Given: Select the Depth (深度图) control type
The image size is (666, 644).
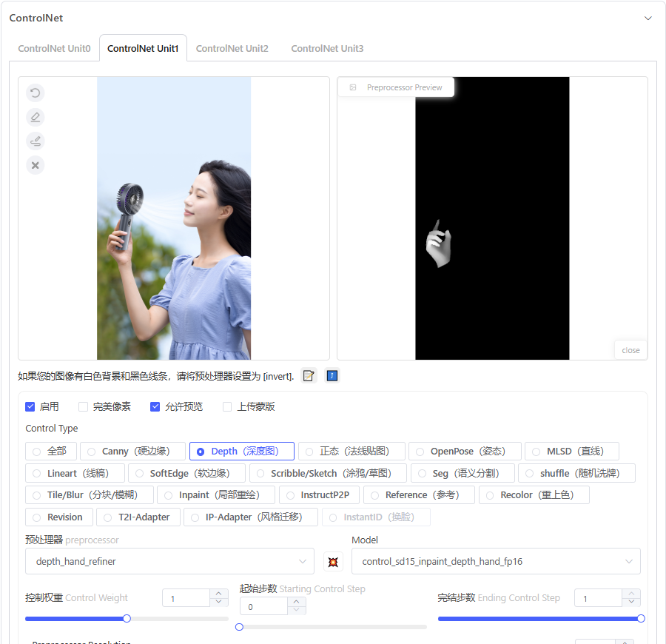Looking at the screenshot, I should coord(242,451).
